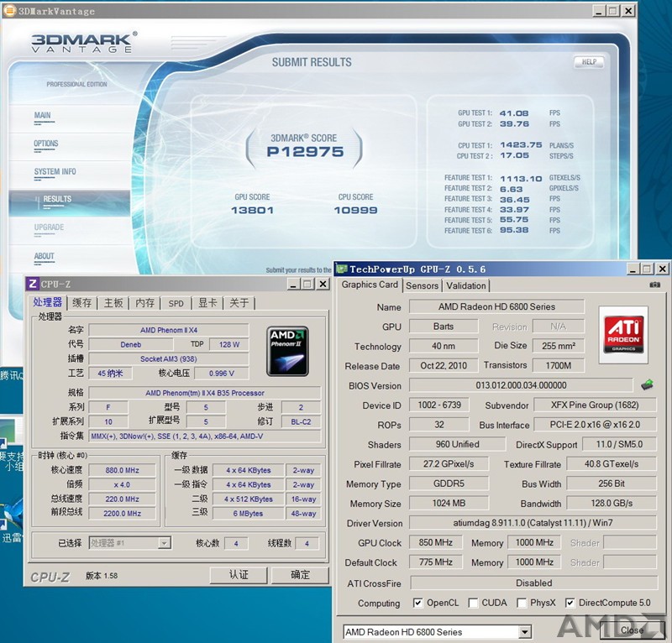Select the 显卡 tab in CPU-Z
The width and height of the screenshot is (672, 643).
coord(207,303)
